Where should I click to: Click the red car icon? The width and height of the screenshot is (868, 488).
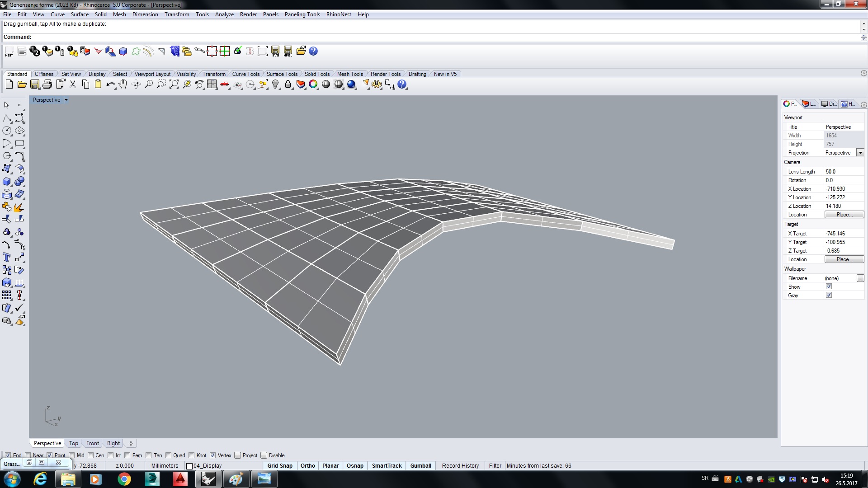[x=225, y=84]
